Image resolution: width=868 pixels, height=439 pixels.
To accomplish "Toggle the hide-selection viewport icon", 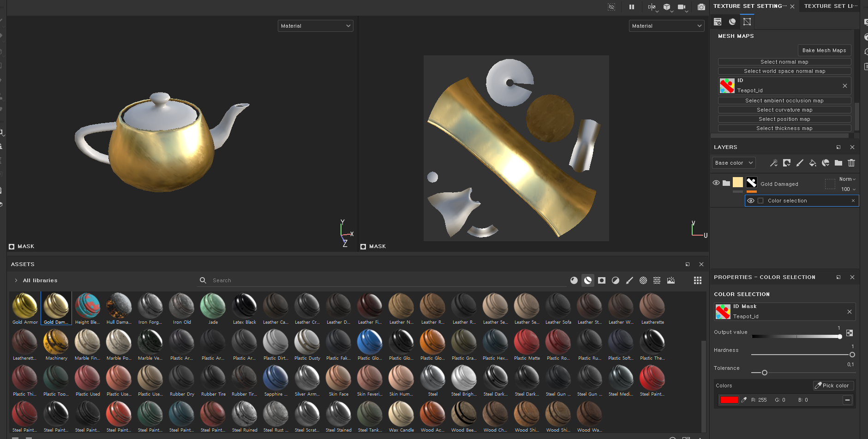I will [611, 7].
